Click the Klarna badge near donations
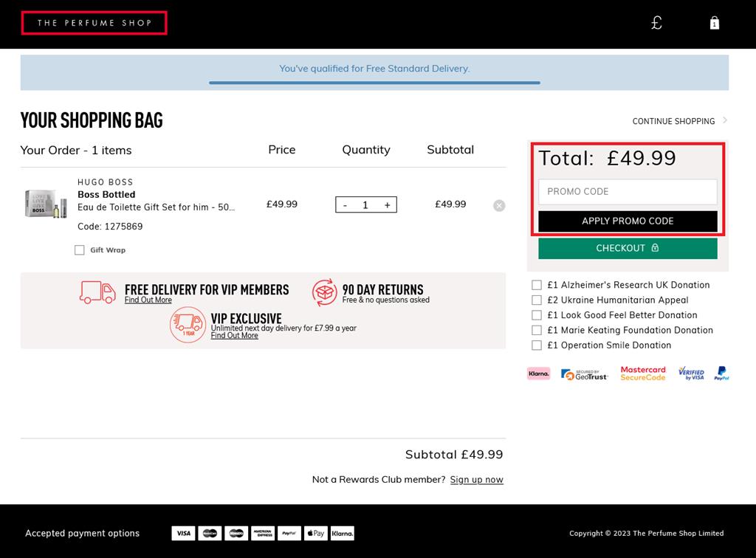This screenshot has height=558, width=756. [x=538, y=373]
